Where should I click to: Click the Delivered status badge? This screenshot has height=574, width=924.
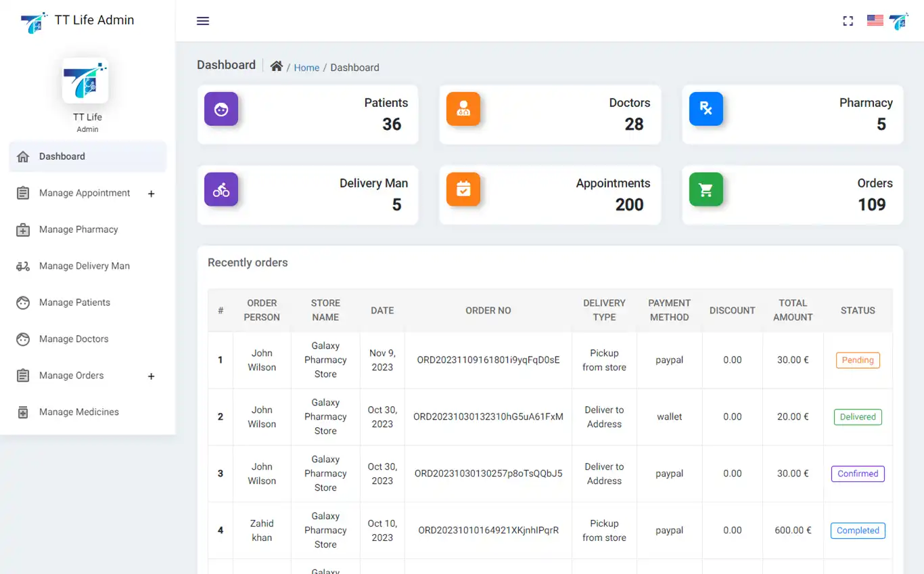tap(858, 417)
